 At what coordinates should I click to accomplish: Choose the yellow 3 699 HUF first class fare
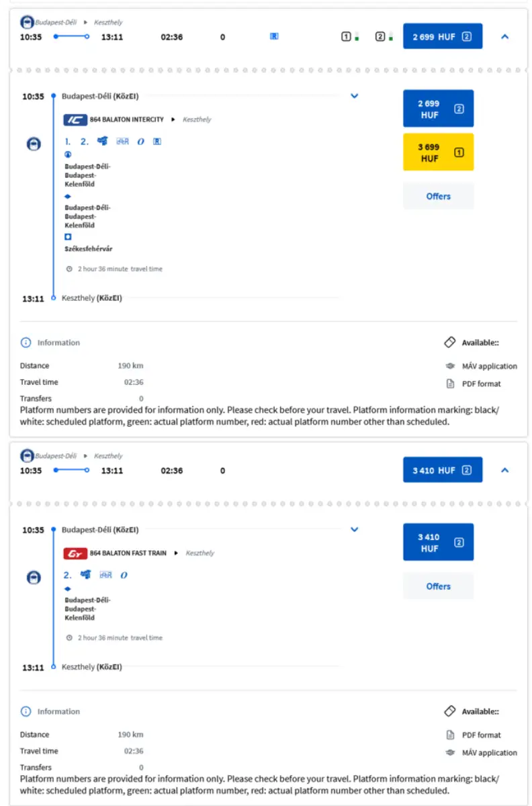(438, 152)
